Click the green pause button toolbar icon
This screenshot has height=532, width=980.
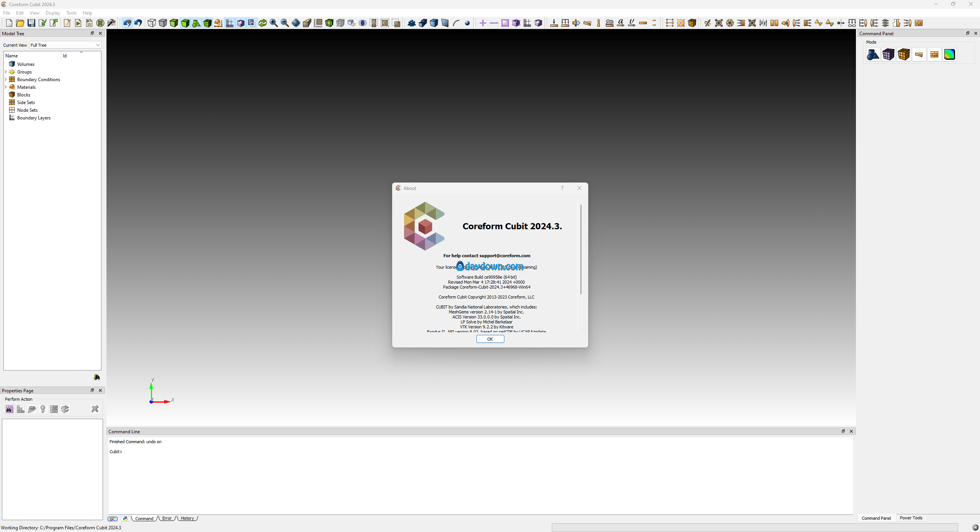(x=100, y=23)
